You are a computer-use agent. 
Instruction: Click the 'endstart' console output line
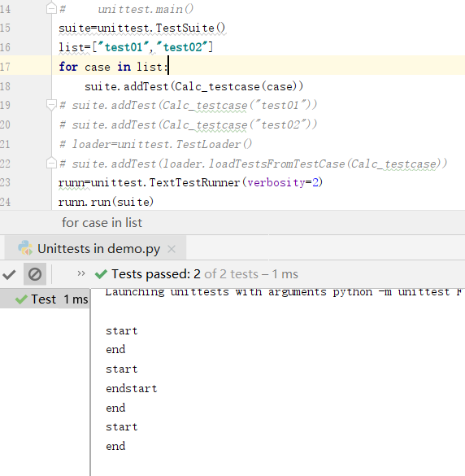click(x=132, y=389)
